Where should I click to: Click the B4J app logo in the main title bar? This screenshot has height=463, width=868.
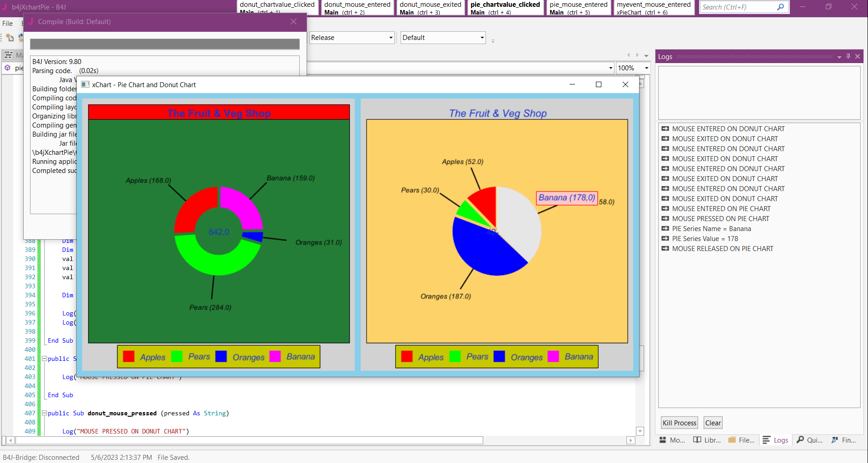click(5, 7)
